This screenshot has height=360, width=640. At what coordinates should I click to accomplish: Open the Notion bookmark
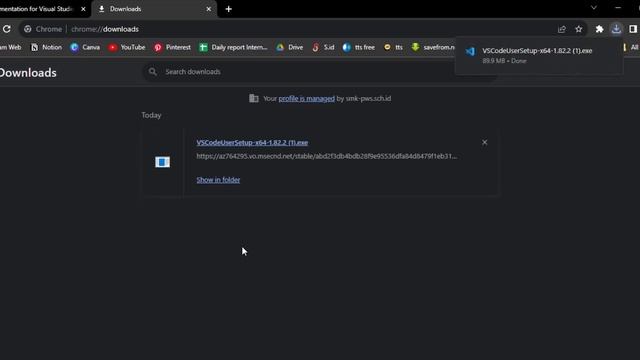pos(47,47)
